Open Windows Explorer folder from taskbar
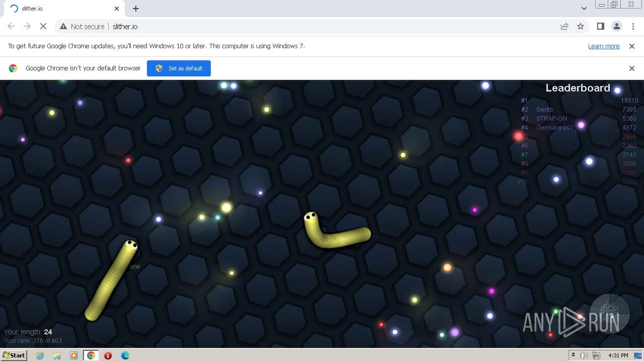Viewport: 644px width, 362px height. click(57, 355)
